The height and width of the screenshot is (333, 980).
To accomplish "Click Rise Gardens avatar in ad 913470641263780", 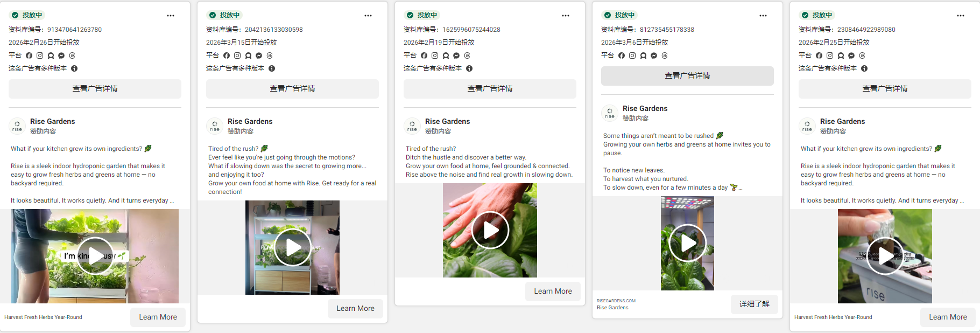I will tap(17, 126).
